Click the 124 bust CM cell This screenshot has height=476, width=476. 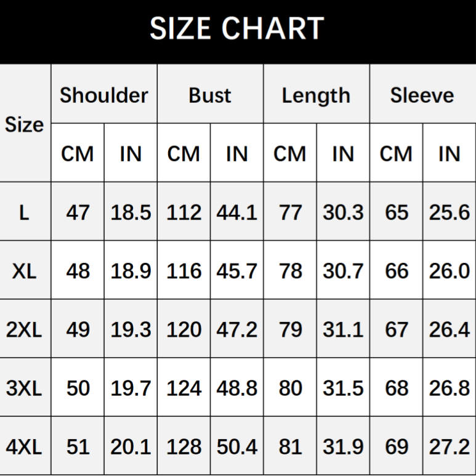(184, 389)
